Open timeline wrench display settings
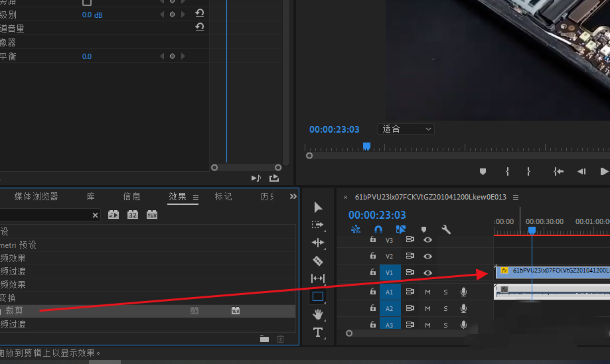The image size is (610, 364). click(x=446, y=229)
